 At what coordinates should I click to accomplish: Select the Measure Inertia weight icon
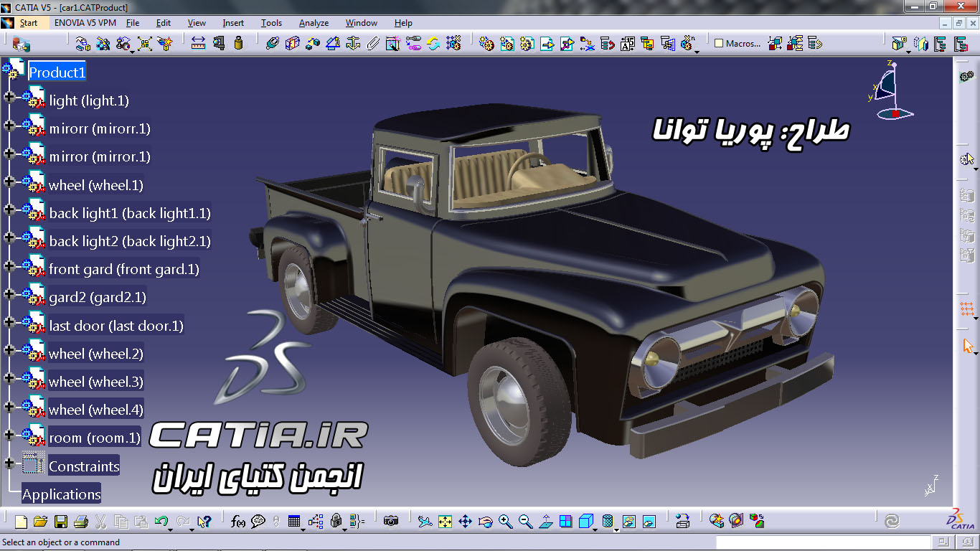[x=239, y=43]
